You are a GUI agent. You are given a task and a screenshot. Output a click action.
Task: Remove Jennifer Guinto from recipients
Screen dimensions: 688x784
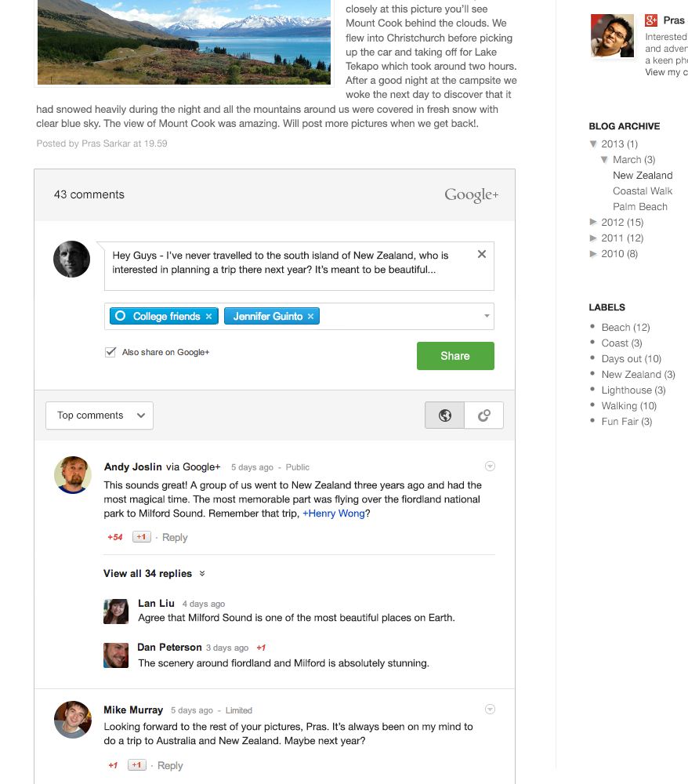pyautogui.click(x=310, y=317)
